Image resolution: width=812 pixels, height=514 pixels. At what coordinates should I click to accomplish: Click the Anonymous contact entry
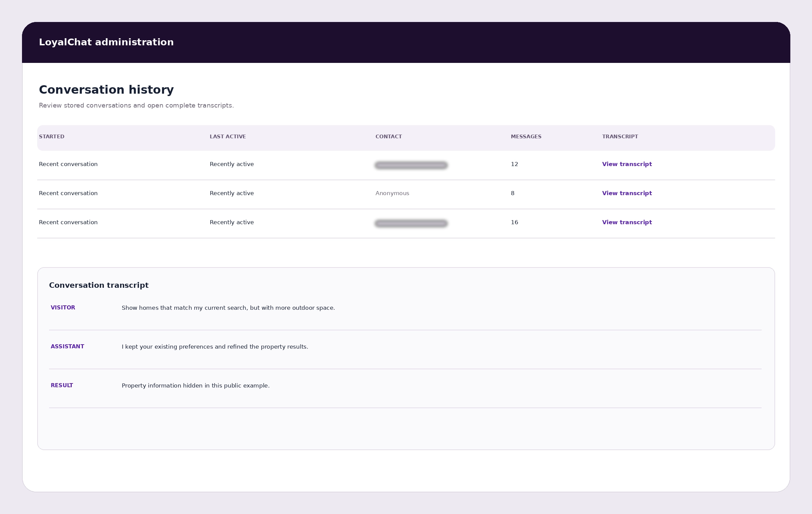[x=392, y=193]
